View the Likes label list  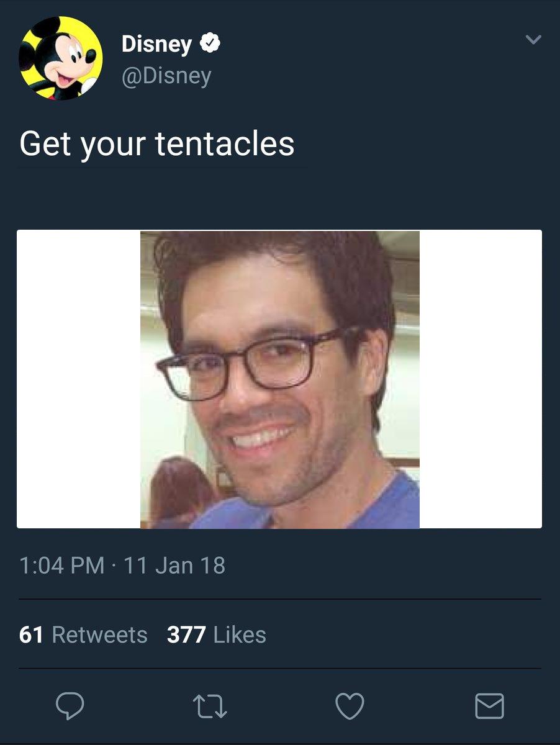240,634
